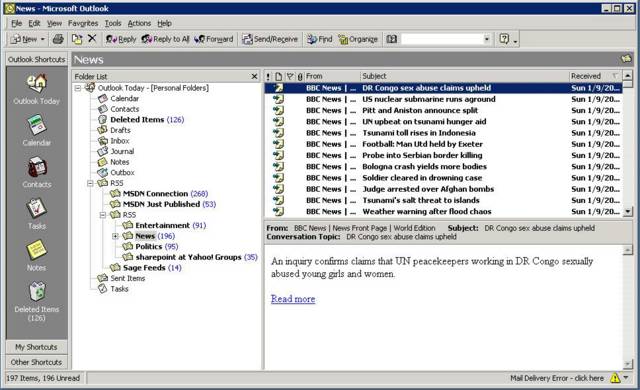Switch to Other Shortcuts group

tap(36, 362)
